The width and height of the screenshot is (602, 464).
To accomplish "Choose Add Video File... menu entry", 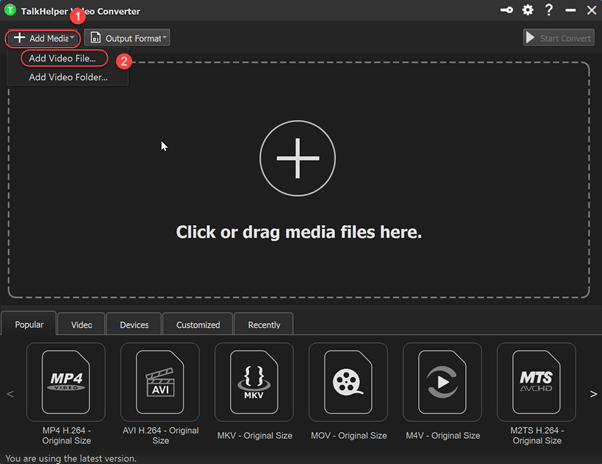I will click(63, 58).
